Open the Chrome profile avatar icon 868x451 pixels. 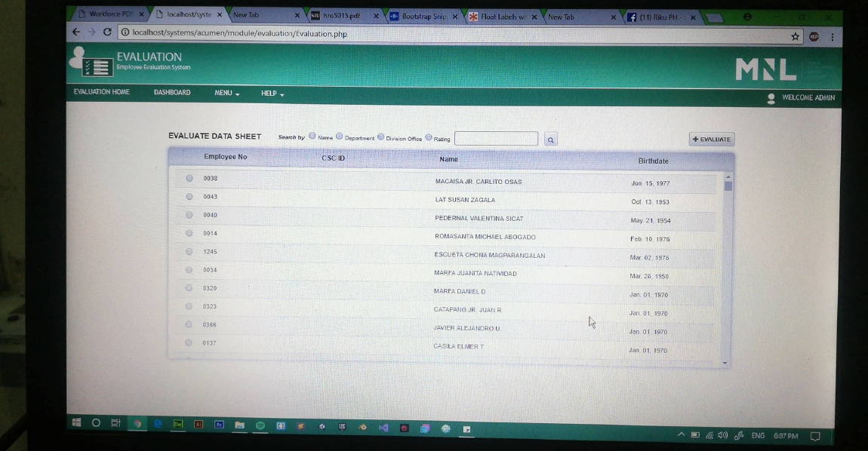click(x=747, y=17)
